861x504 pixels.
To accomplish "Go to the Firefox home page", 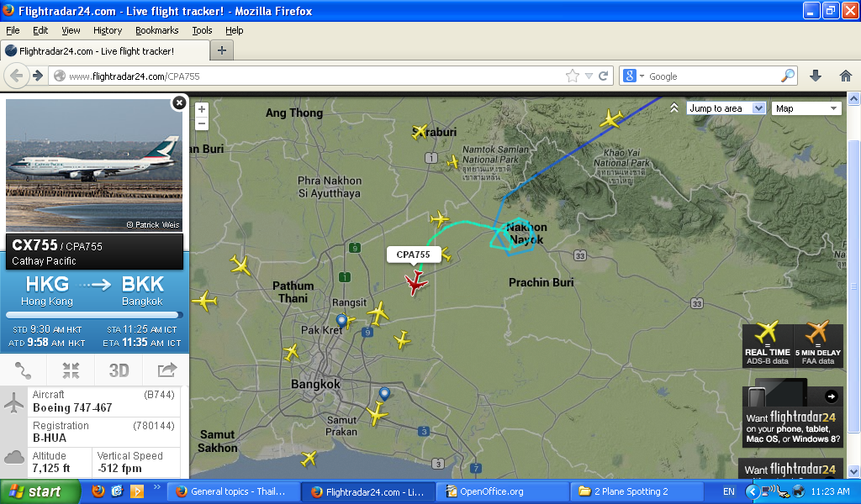I will pyautogui.click(x=846, y=76).
